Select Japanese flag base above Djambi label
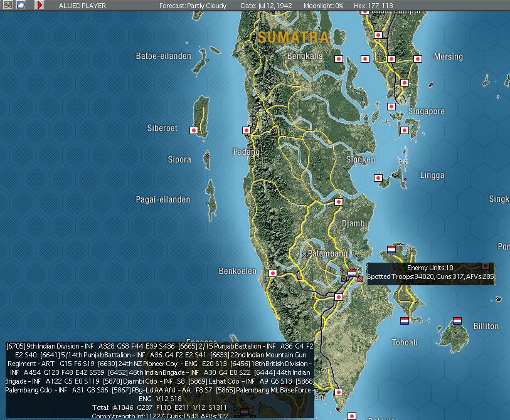 (339, 202)
